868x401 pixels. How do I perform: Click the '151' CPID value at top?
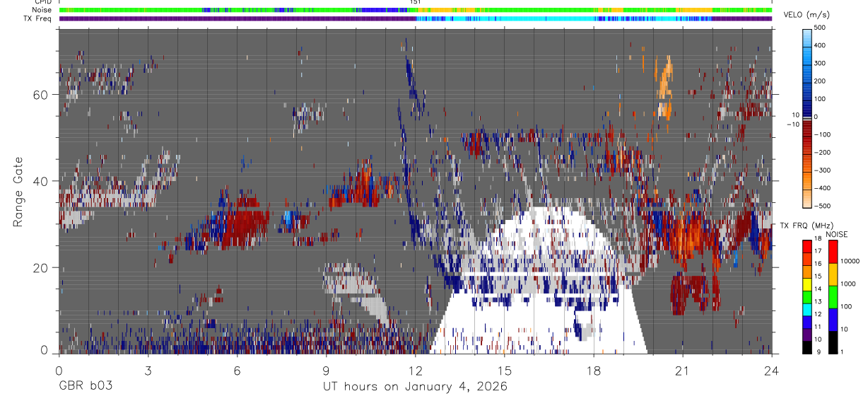[416, 3]
